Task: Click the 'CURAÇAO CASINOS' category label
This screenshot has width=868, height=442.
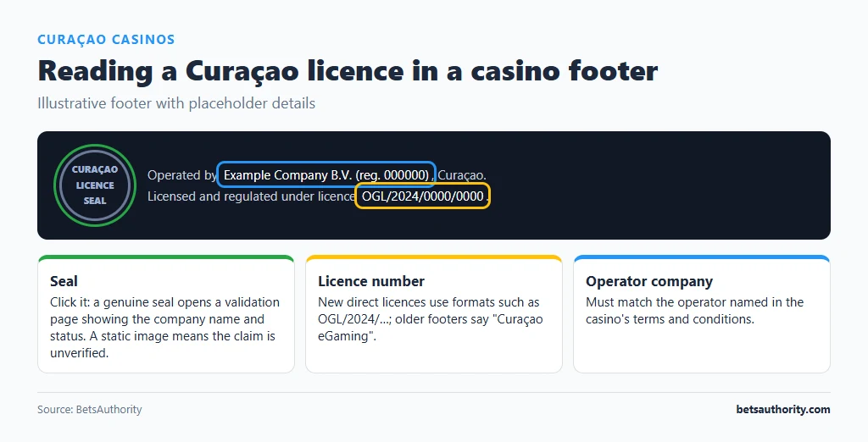Action: click(106, 40)
